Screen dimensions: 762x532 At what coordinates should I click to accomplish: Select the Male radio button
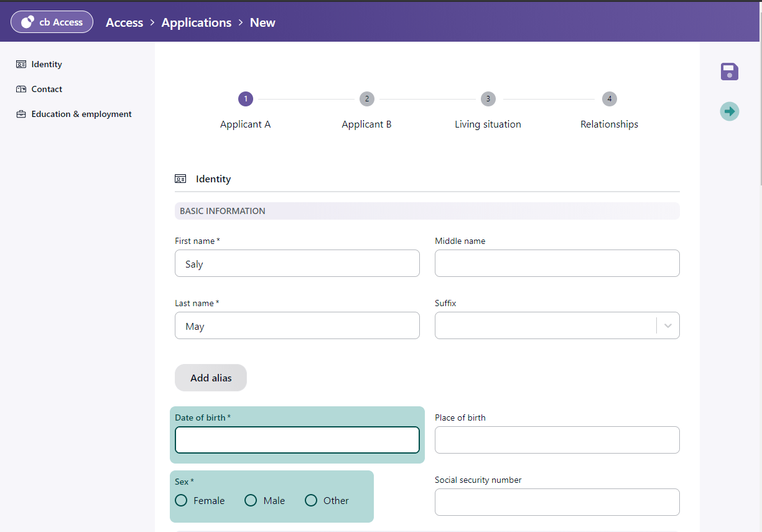pos(251,500)
